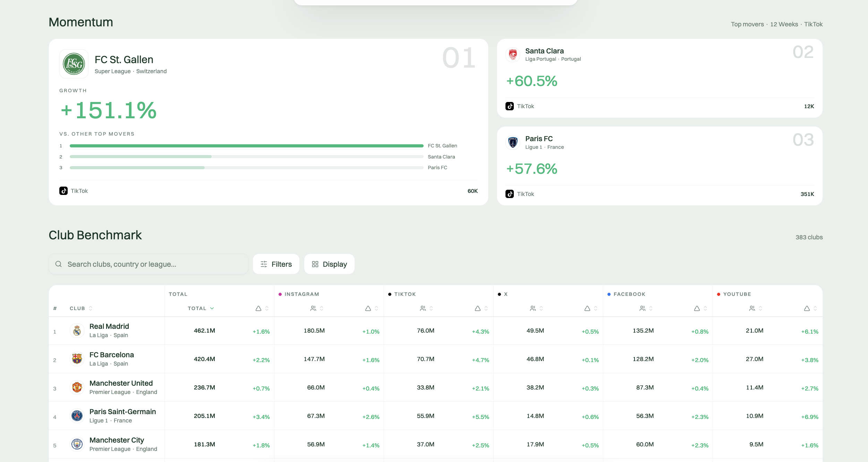Click the '27.0M' YouTube value for FC Barcelona
The image size is (868, 462).
(755, 359)
